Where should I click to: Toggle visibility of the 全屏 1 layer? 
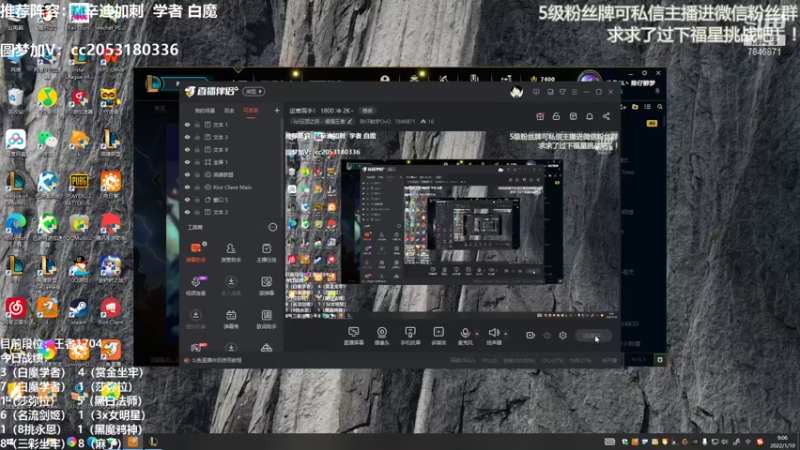pos(187,162)
